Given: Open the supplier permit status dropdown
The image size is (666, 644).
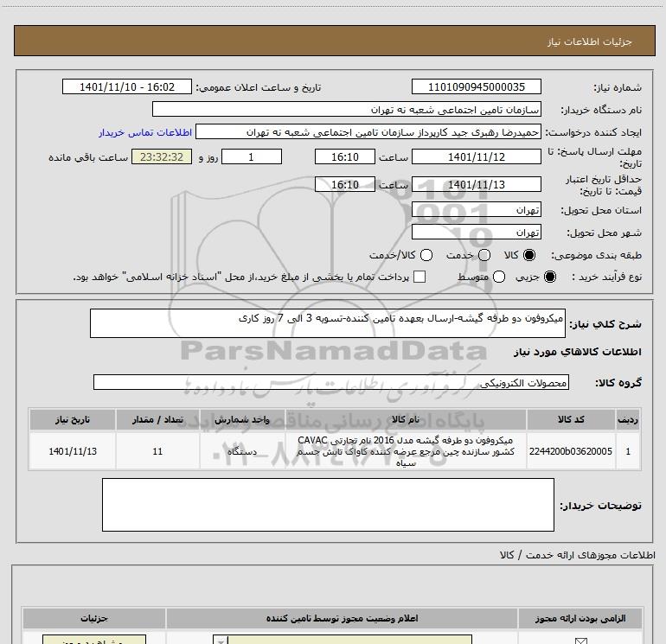Looking at the screenshot, I should tap(343, 640).
